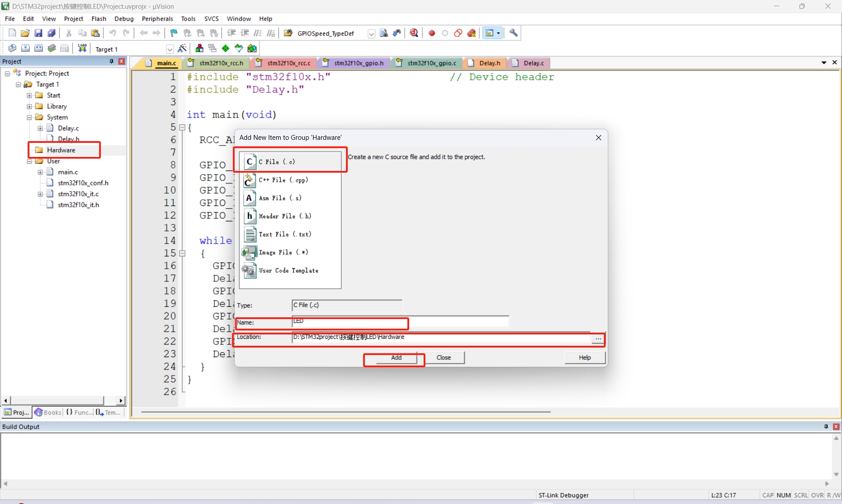The width and height of the screenshot is (842, 504).
Task: Click the Open file folder icon
Action: pos(25,33)
